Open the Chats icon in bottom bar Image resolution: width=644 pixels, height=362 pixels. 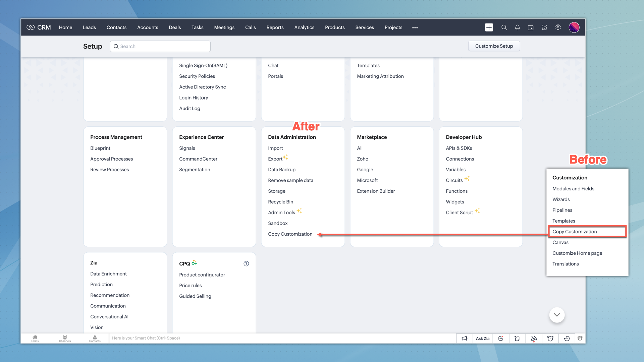[35, 338]
